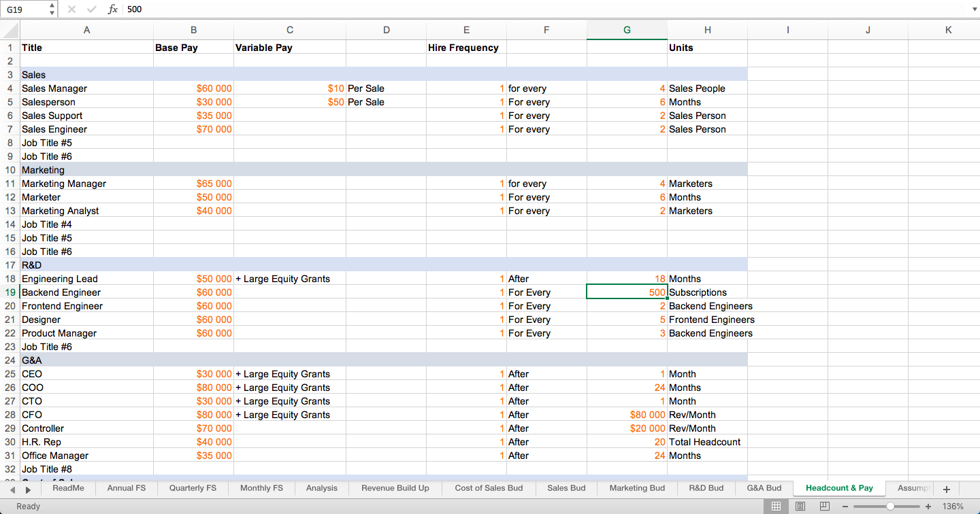Click the Controller base pay $70 000

(x=194, y=428)
